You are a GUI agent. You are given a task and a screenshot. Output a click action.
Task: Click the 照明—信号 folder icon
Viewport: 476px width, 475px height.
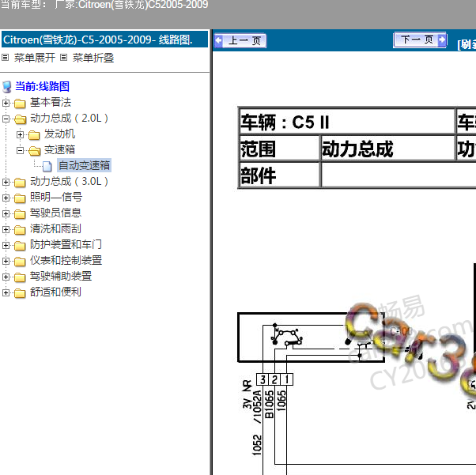click(20, 198)
